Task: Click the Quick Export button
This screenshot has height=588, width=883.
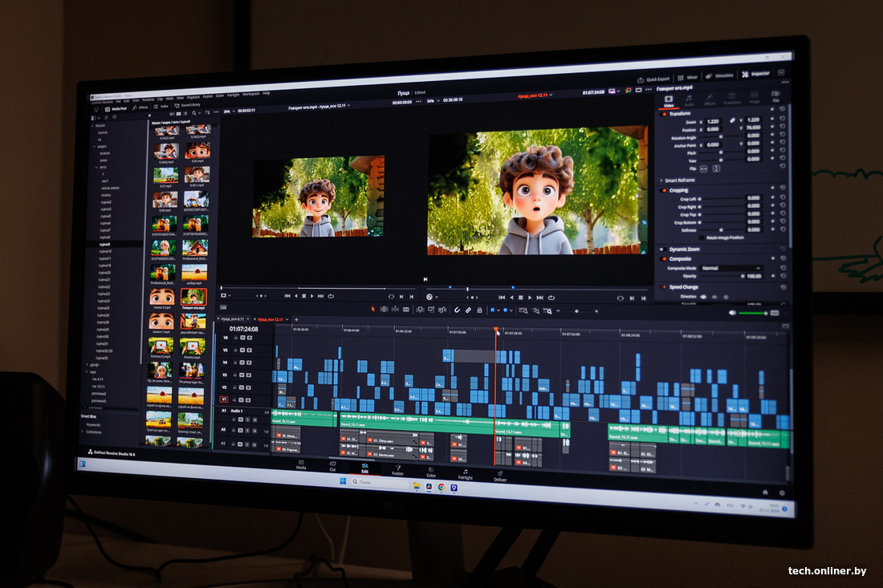Action: [x=653, y=79]
